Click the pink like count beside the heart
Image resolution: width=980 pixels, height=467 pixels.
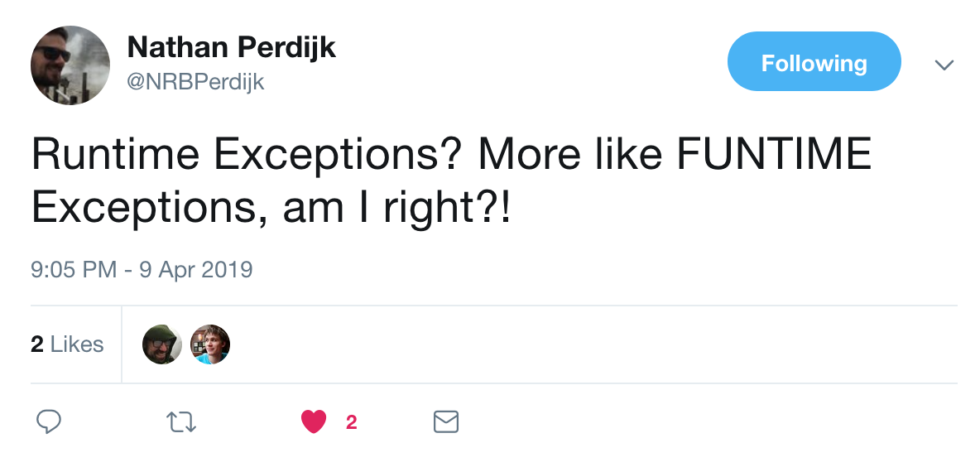click(351, 422)
